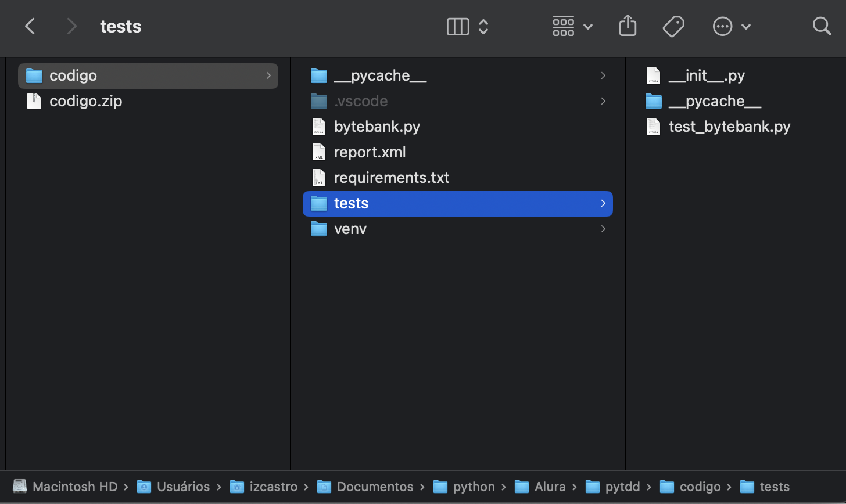The width and height of the screenshot is (846, 504).
Task: Select the __init__.py file icon
Action: coord(654,75)
